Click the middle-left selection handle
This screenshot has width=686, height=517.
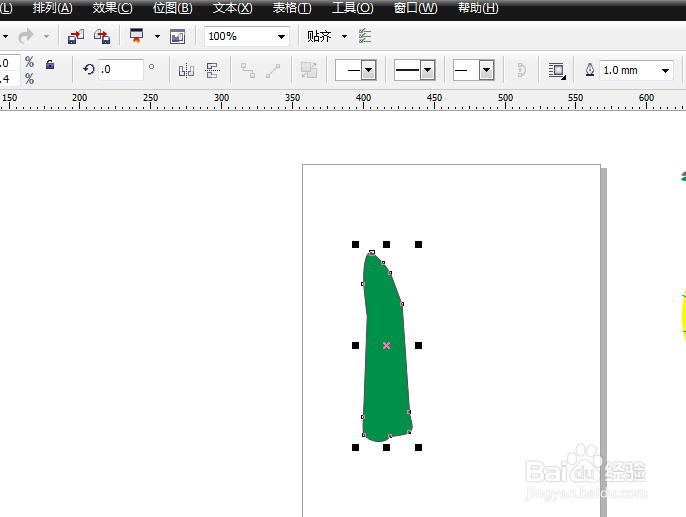pyautogui.click(x=355, y=346)
